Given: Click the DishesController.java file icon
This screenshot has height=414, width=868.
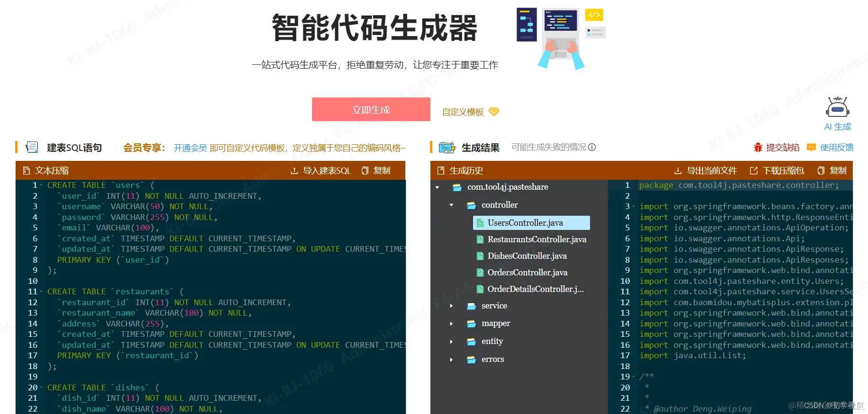Looking at the screenshot, I should pyautogui.click(x=480, y=256).
